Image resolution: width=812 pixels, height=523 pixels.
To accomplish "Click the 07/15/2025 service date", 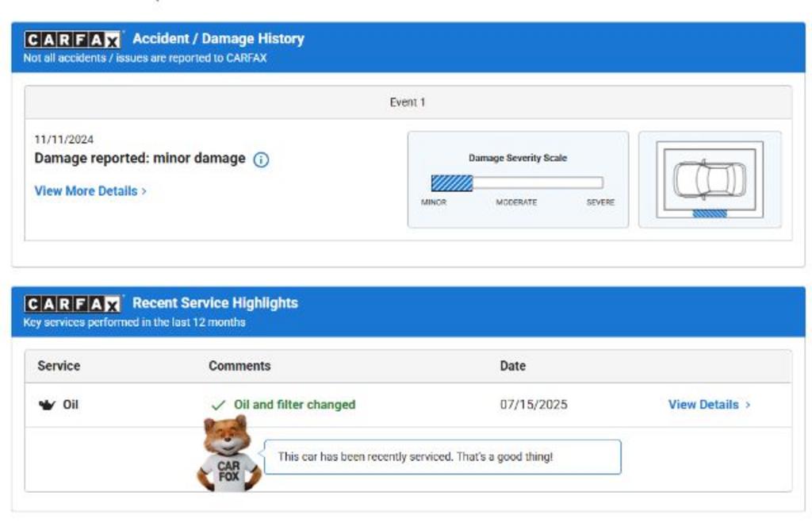I will tap(534, 404).
